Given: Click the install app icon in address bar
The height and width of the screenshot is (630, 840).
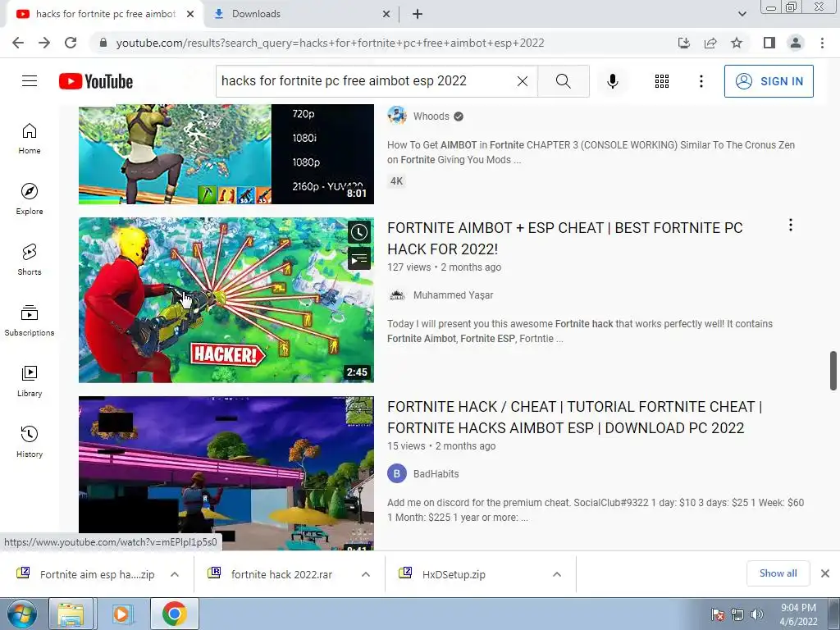Looking at the screenshot, I should [x=684, y=43].
